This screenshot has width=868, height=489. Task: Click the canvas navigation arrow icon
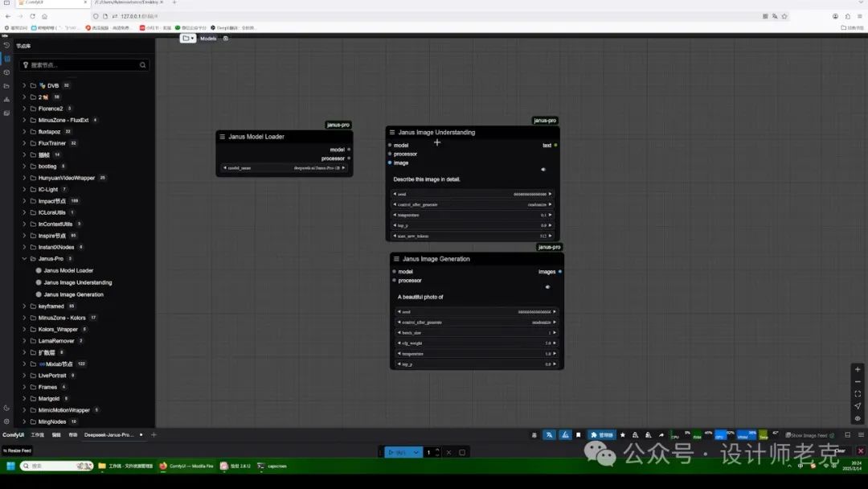tap(858, 406)
